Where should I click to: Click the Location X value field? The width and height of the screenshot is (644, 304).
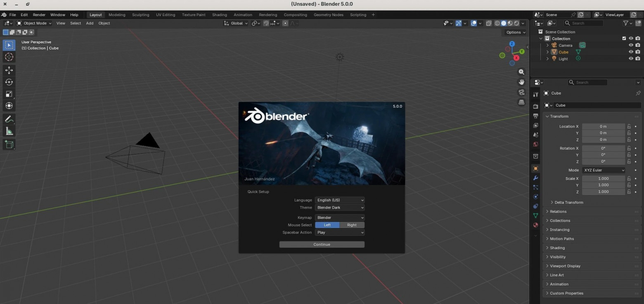click(x=603, y=126)
